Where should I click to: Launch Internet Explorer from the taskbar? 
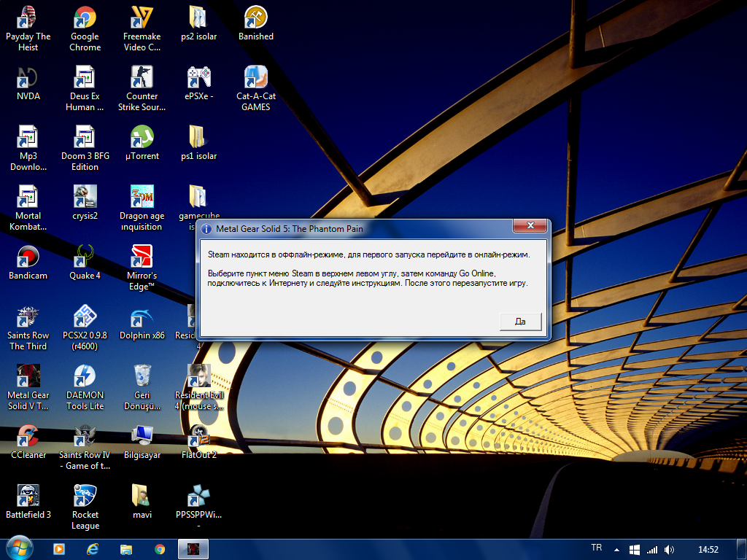pyautogui.click(x=93, y=549)
